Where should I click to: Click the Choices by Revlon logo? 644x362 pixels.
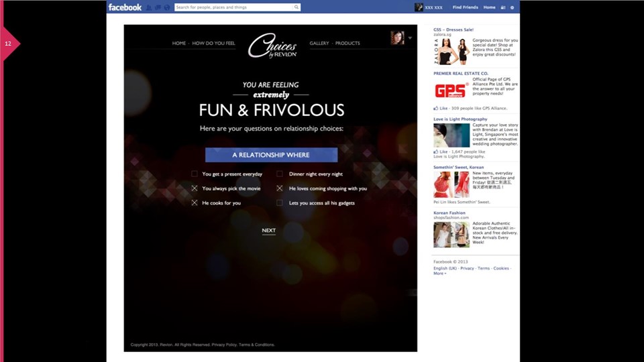pos(272,46)
